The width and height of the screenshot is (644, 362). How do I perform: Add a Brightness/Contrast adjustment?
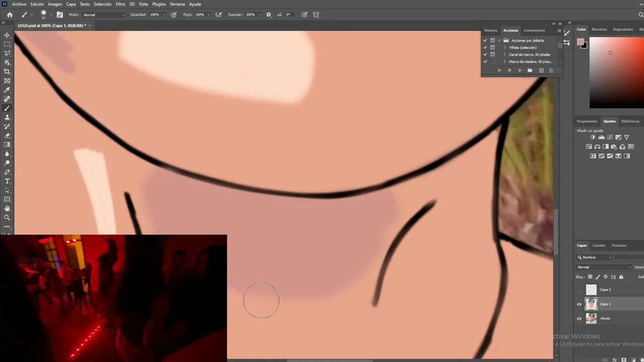(593, 137)
